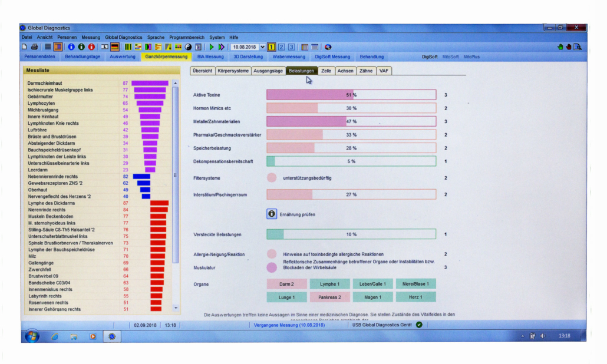The width and height of the screenshot is (607, 364).
Task: Click the green hand icon
Action: (x=560, y=47)
